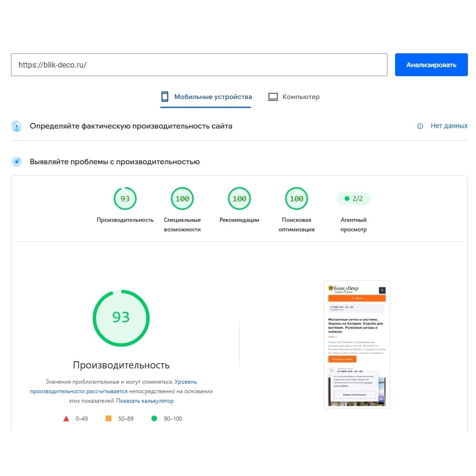This screenshot has height=476, width=476.
Task: Click the large Производительность title text
Action: point(121,365)
